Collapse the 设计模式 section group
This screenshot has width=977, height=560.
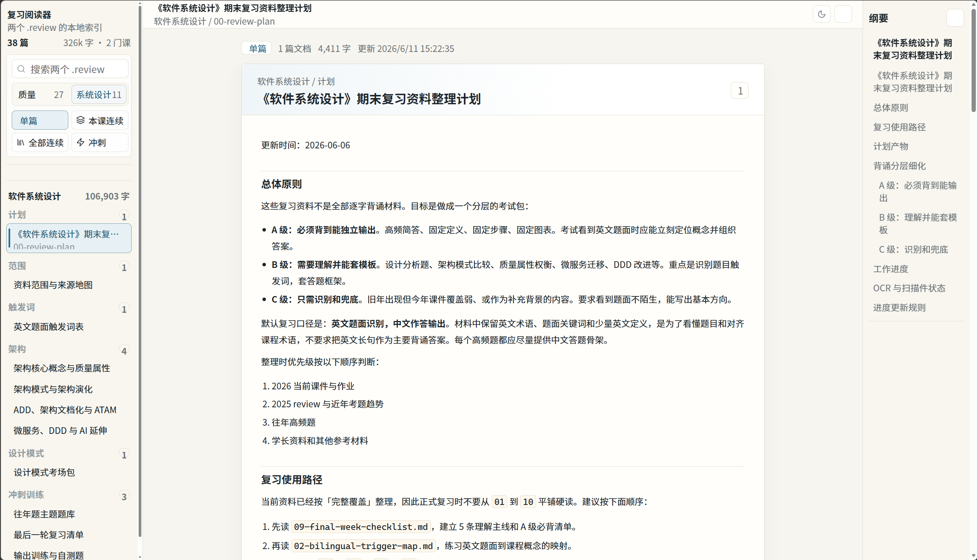point(69,454)
